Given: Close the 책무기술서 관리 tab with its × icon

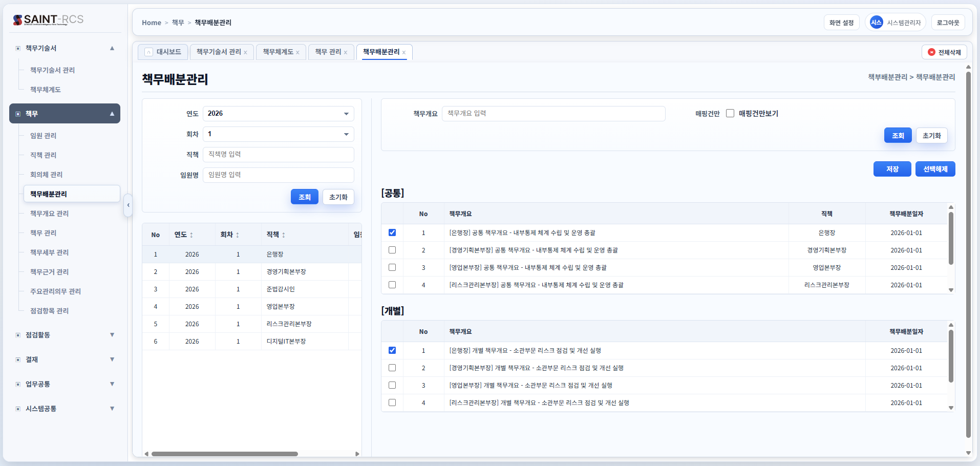Looking at the screenshot, I should pos(246,52).
